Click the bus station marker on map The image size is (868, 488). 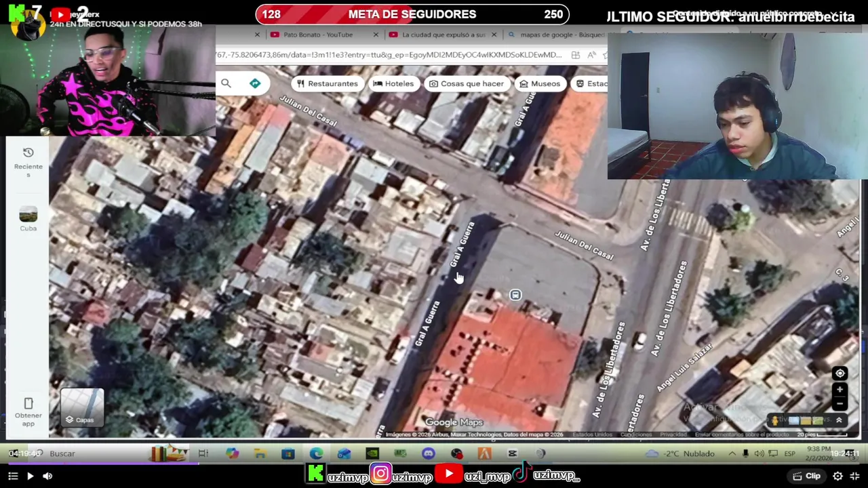tap(515, 295)
